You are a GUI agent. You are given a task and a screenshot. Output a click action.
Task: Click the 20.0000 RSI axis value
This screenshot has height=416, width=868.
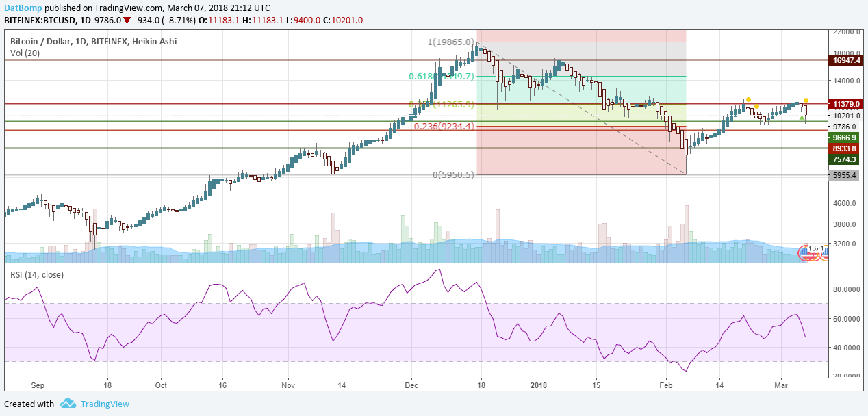coord(846,376)
